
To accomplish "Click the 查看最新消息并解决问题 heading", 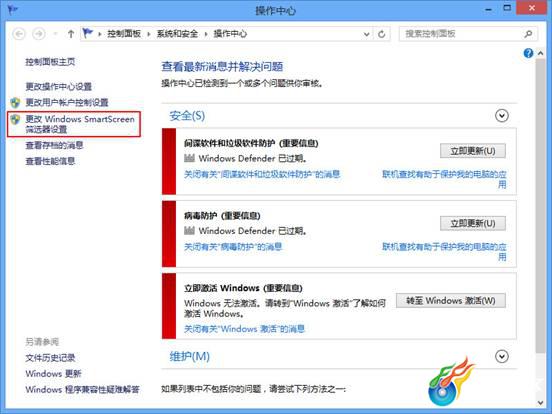I will (222, 67).
